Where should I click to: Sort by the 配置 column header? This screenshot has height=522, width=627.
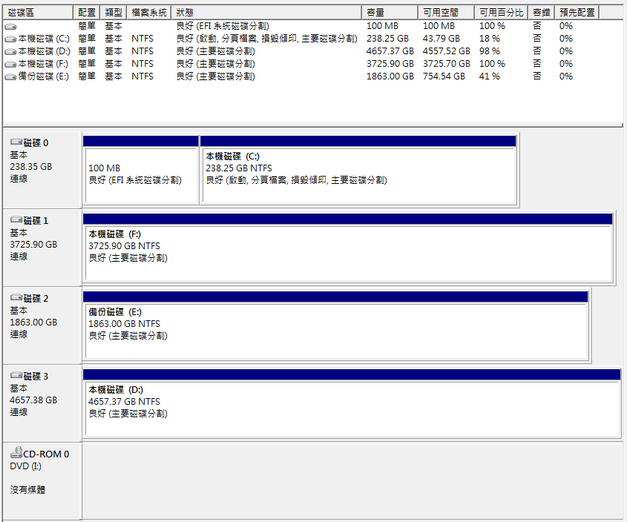[x=86, y=13]
